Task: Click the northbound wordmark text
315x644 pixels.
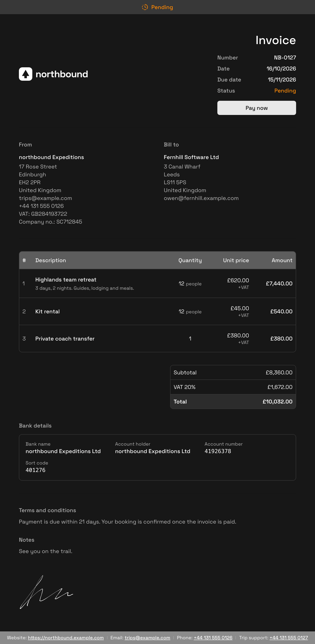Action: click(x=62, y=74)
